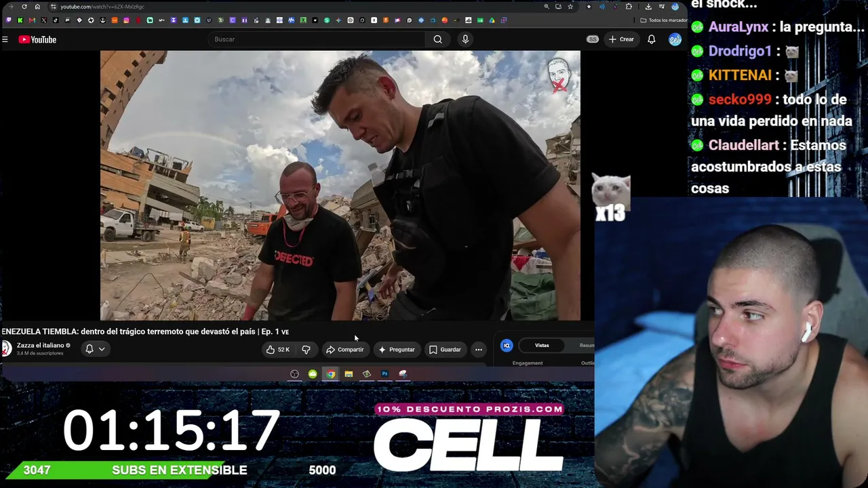
Task: Click the vidIQ icon in the side panel
Action: pyautogui.click(x=507, y=346)
